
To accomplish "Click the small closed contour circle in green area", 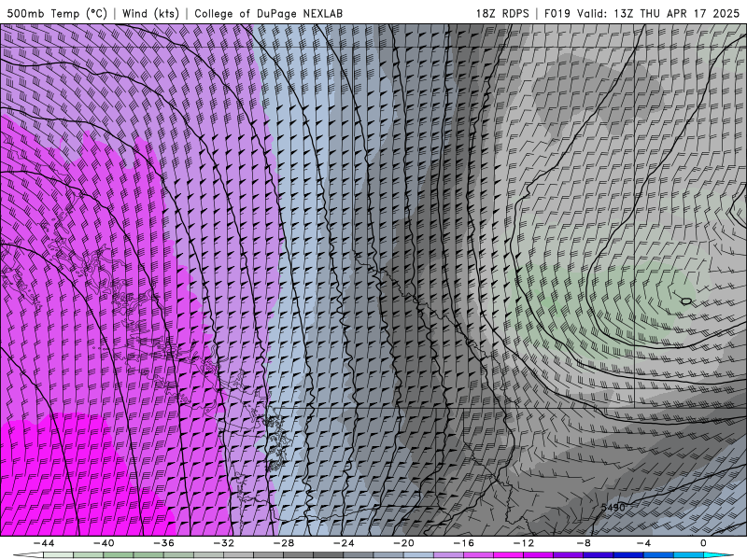I will (x=686, y=301).
